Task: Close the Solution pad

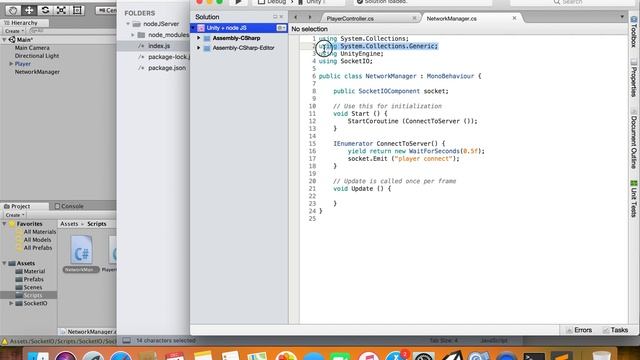Action: [281, 17]
